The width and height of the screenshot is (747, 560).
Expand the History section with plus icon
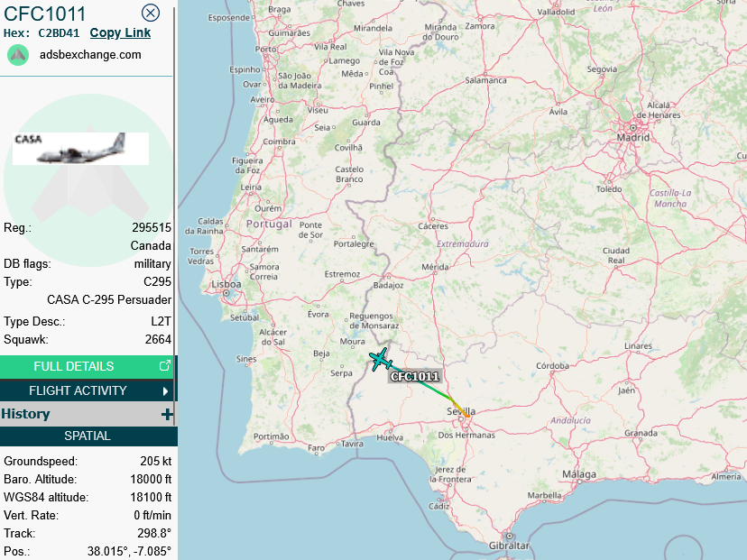pyautogui.click(x=167, y=414)
